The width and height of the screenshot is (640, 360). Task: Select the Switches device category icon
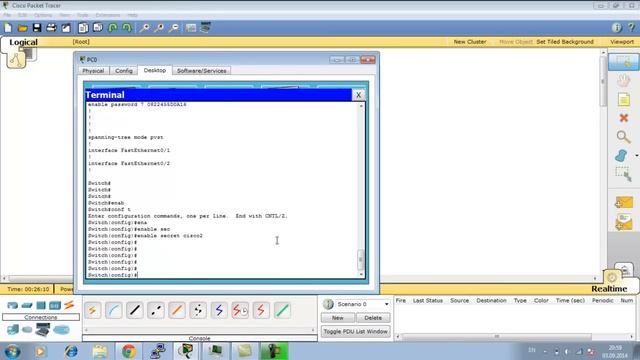27,305
